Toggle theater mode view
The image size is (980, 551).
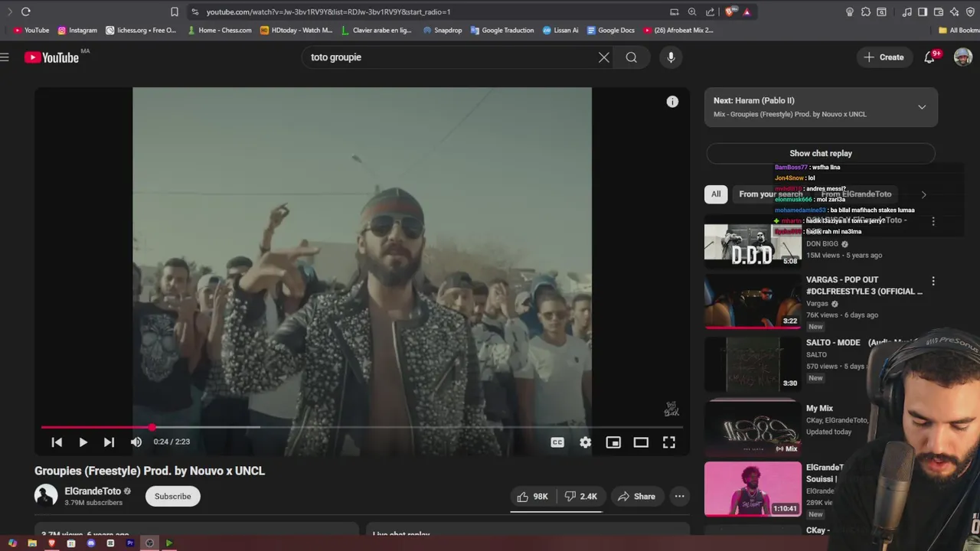coord(641,442)
